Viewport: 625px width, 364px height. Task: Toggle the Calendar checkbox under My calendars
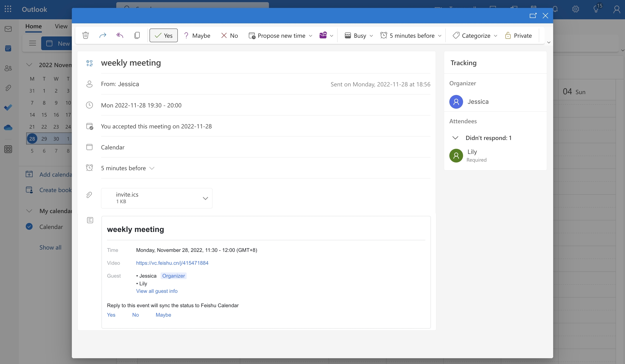[x=29, y=226]
